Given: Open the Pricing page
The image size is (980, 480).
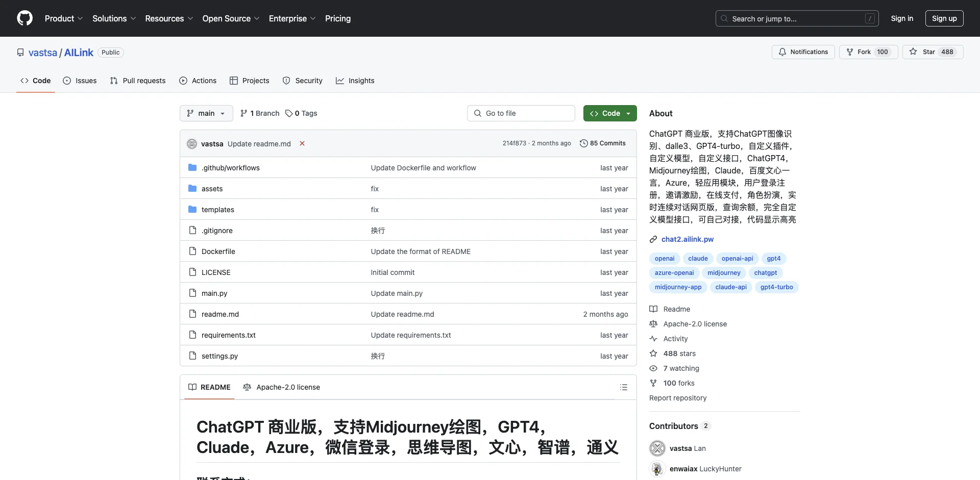Looking at the screenshot, I should (x=338, y=18).
